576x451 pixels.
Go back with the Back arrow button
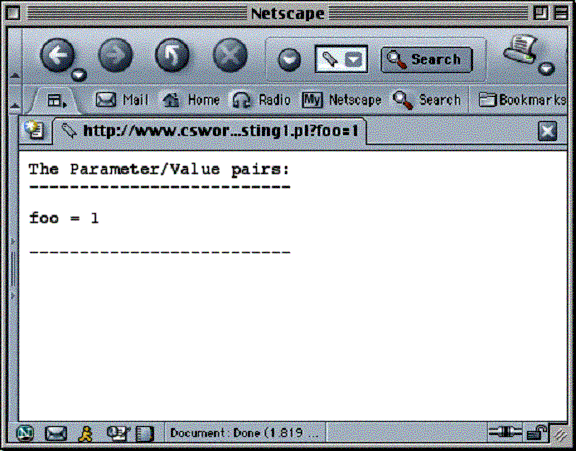click(x=57, y=55)
